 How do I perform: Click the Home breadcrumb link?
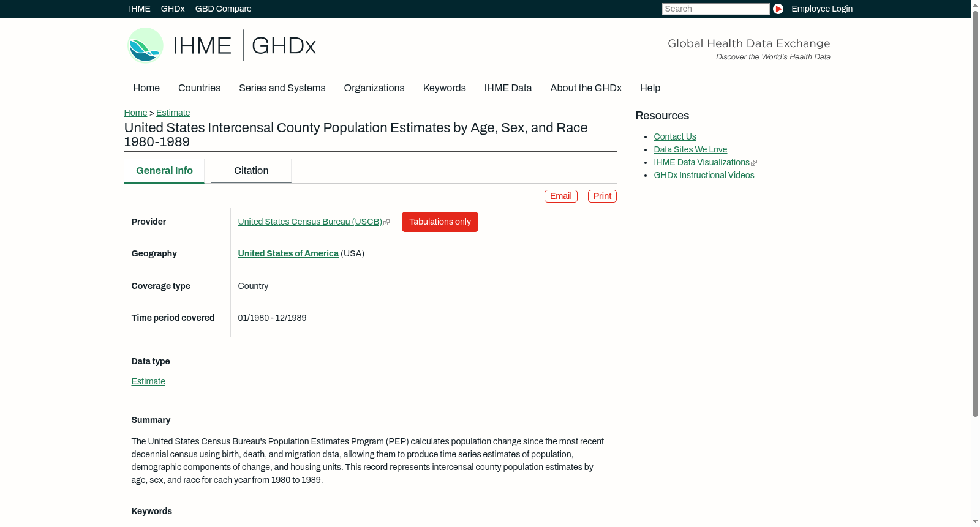[135, 113]
